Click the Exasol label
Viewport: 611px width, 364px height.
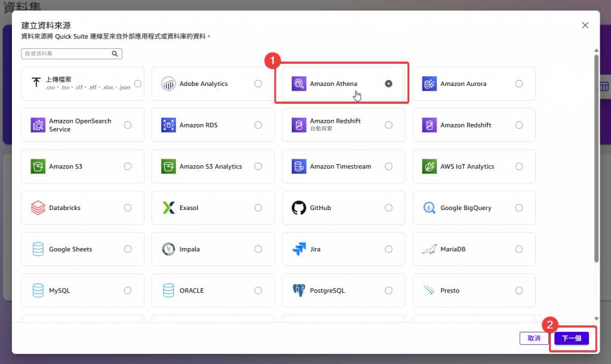point(189,208)
